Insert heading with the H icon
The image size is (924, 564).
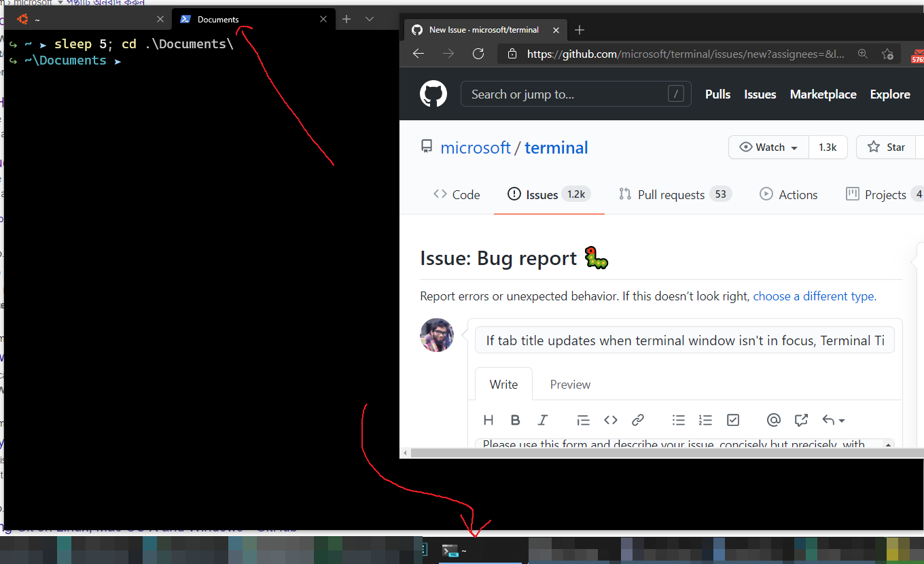click(x=488, y=420)
